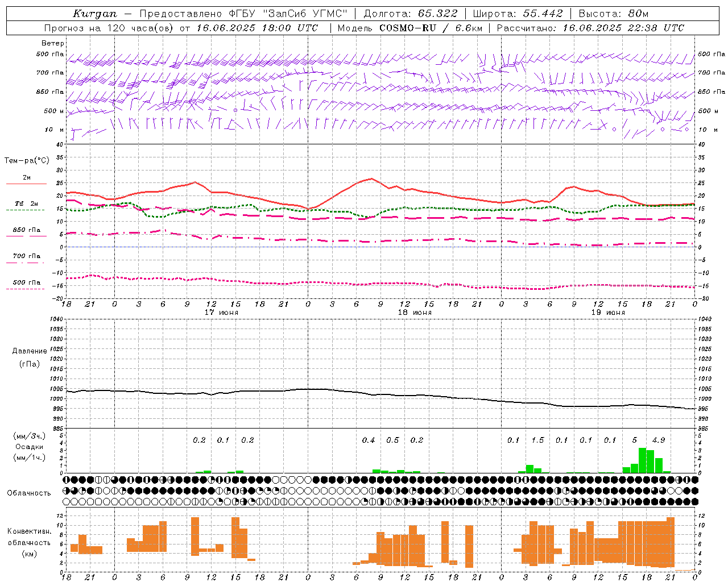Click the "Ветер" wind panel label
728x582 pixels.
(53, 43)
